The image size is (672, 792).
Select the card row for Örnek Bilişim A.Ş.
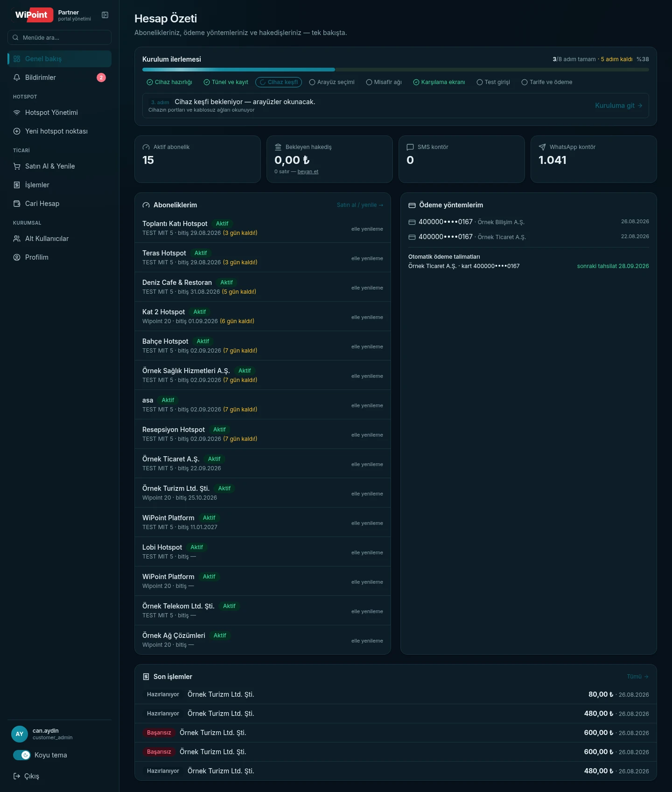pos(529,222)
